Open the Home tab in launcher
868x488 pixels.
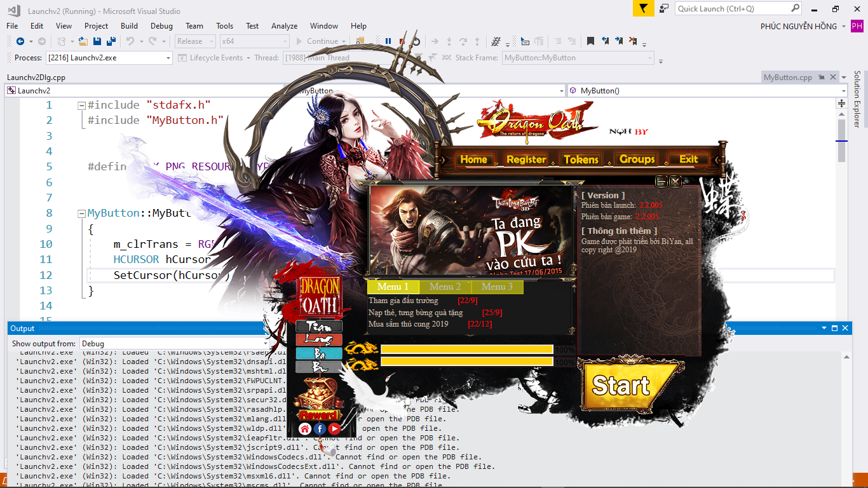473,159
